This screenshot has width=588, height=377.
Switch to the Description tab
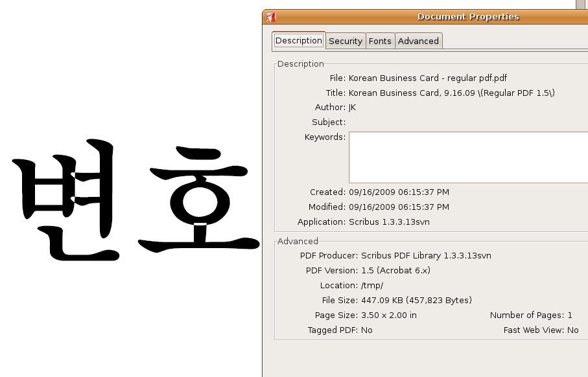[x=299, y=41]
